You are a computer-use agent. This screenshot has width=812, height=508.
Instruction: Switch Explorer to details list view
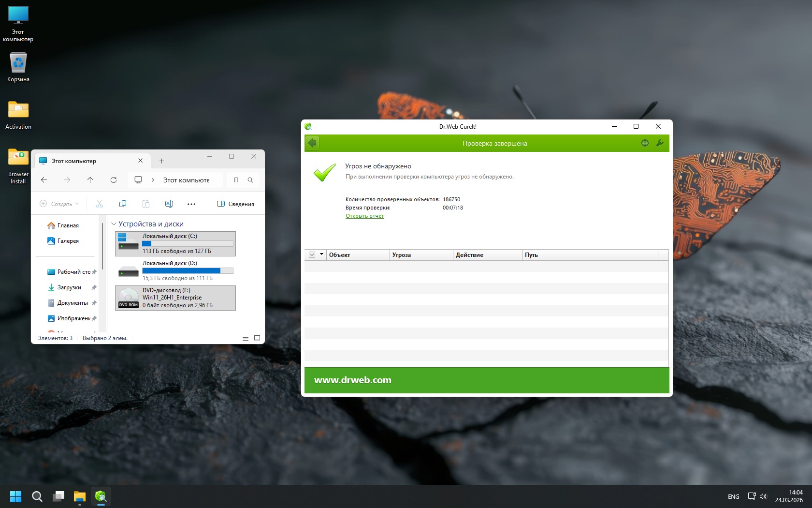(246, 338)
